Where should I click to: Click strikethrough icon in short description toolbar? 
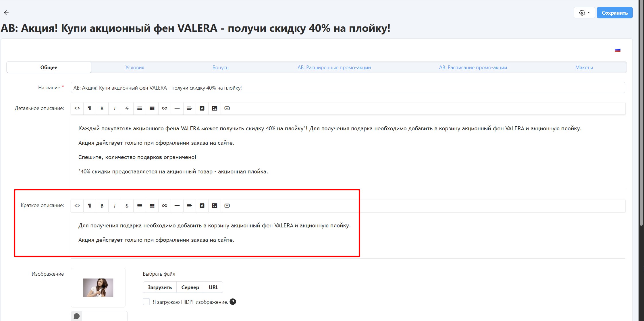[x=127, y=206]
